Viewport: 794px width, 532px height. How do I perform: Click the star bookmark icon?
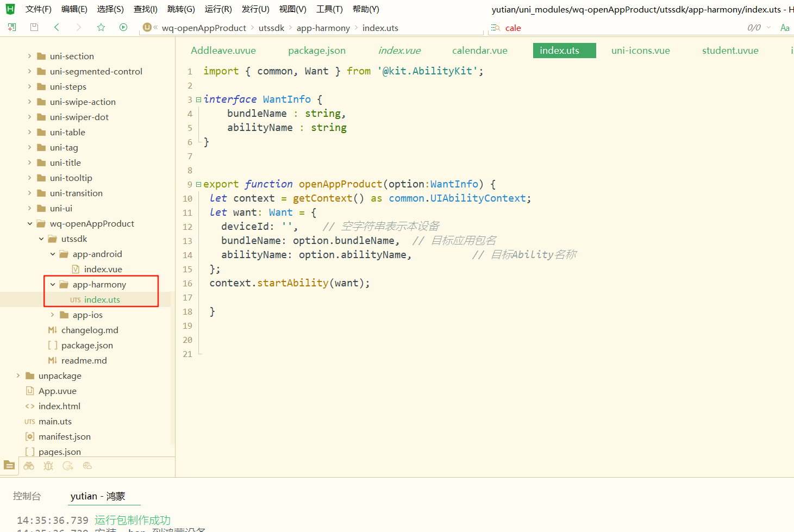(x=101, y=27)
